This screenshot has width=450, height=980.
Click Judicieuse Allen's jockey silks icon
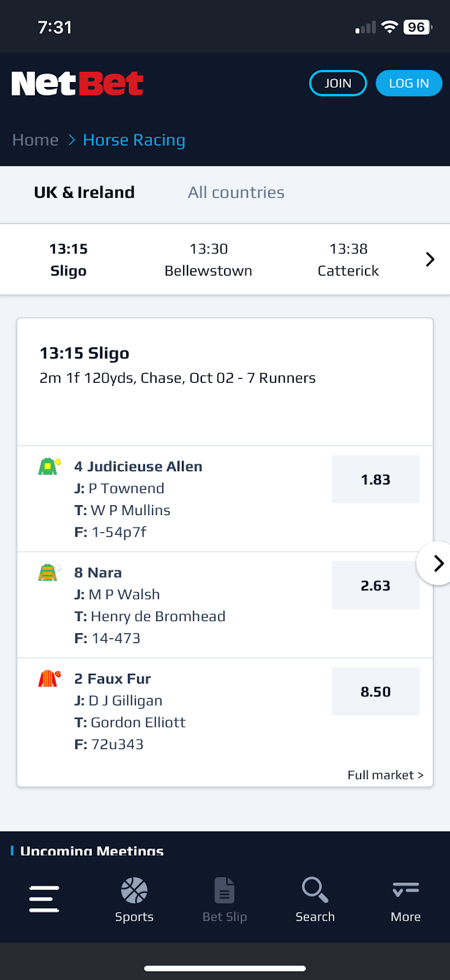click(x=49, y=466)
